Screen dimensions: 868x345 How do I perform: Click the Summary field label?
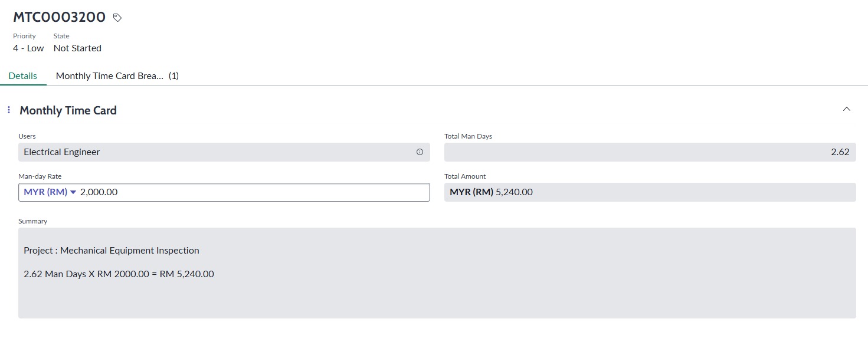(x=33, y=221)
